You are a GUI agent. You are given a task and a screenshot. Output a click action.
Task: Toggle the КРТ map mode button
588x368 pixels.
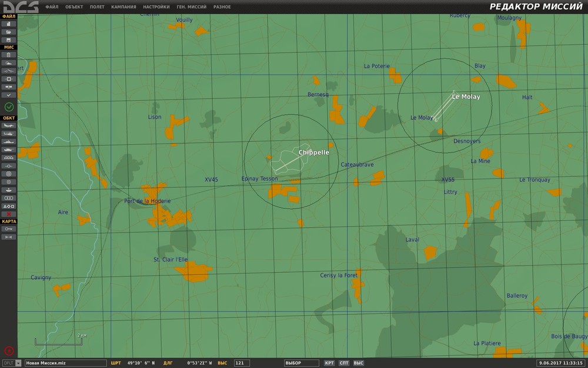click(329, 363)
